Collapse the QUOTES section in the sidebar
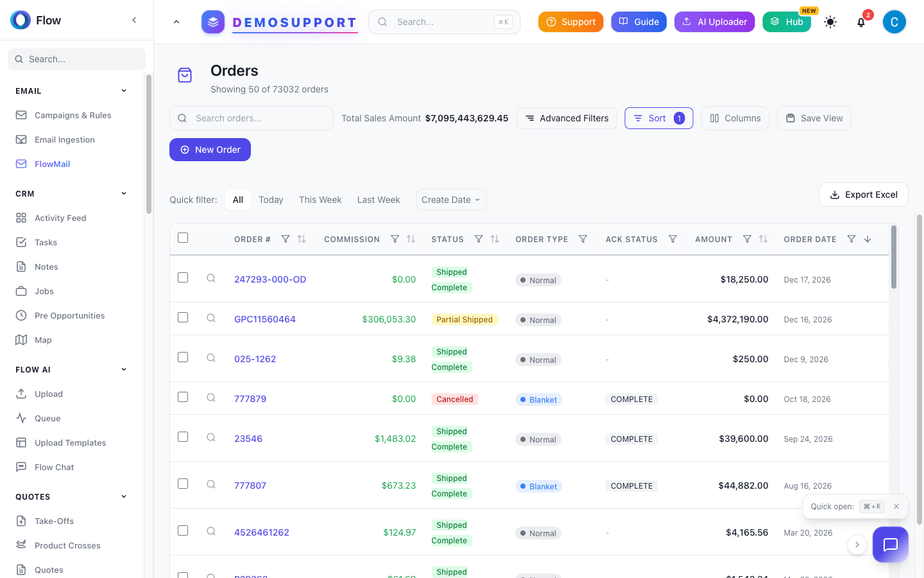 123,496
